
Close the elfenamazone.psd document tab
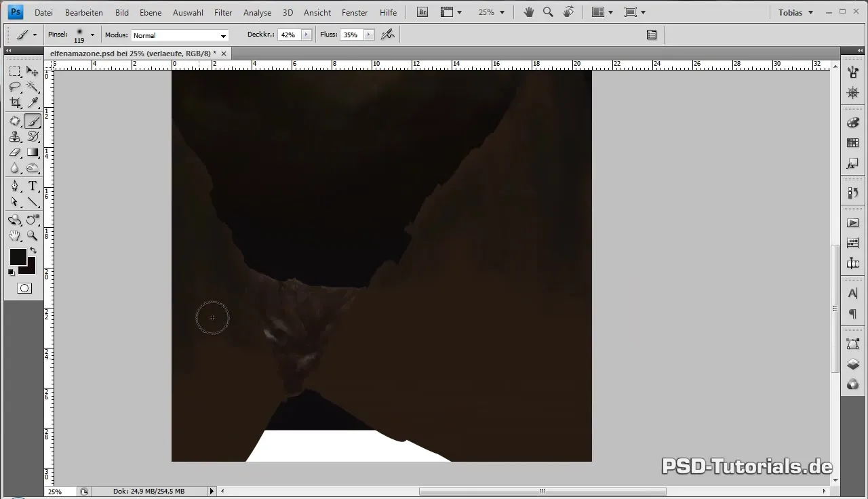coord(224,53)
